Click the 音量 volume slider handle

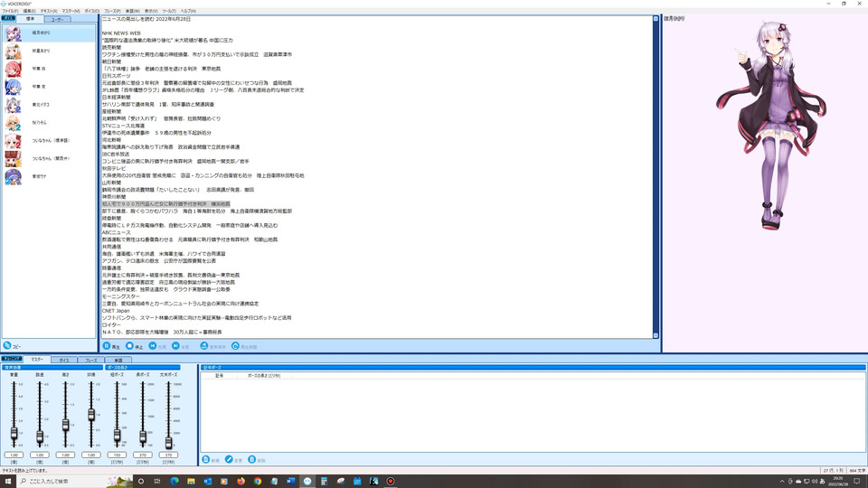click(14, 433)
